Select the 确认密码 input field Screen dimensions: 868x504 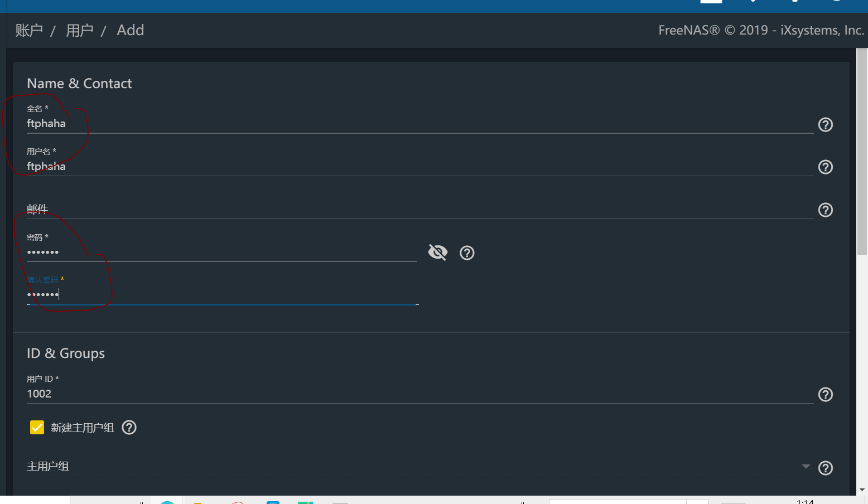[223, 294]
